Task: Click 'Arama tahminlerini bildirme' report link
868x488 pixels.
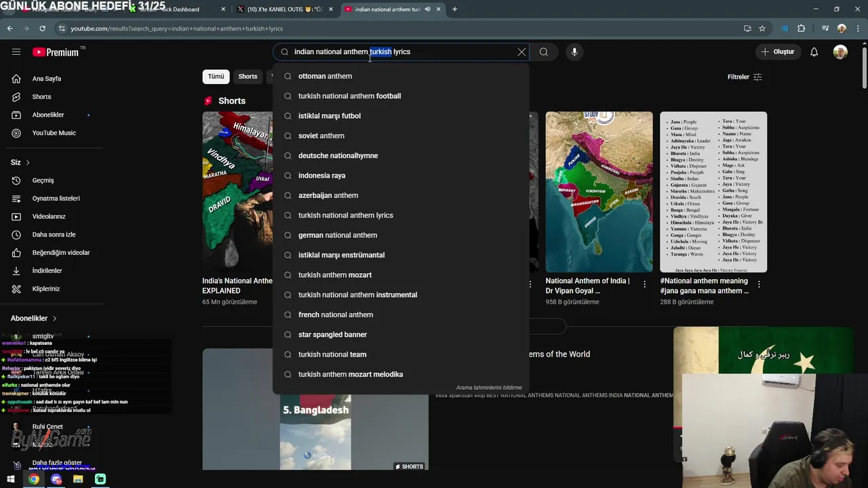Action: [x=489, y=388]
